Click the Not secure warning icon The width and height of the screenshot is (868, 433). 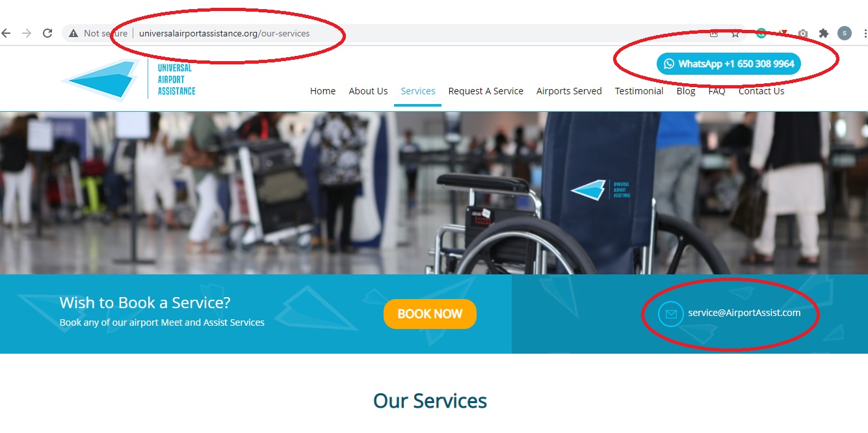(x=73, y=33)
